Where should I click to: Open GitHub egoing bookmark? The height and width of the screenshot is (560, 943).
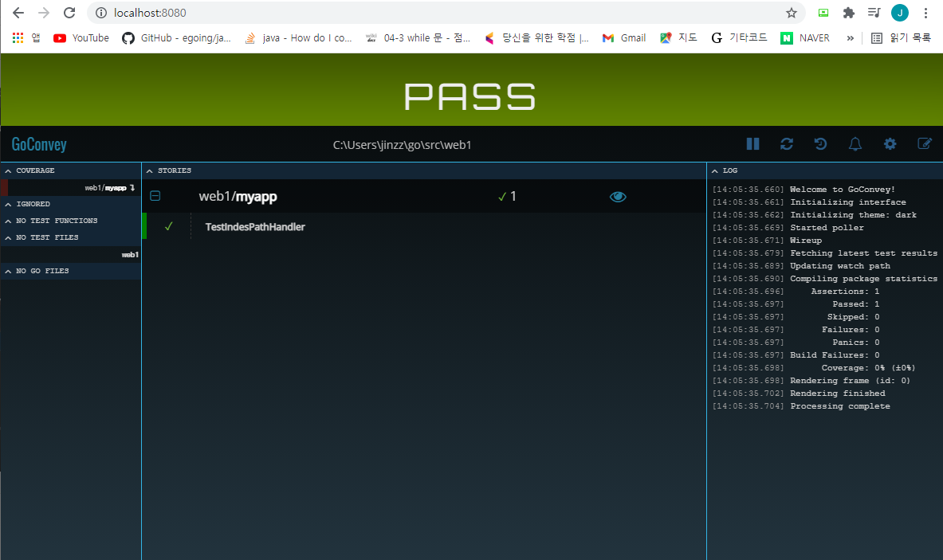click(x=176, y=38)
